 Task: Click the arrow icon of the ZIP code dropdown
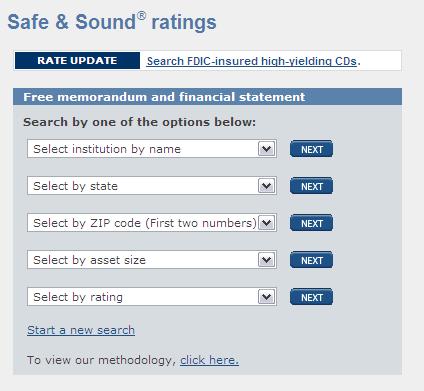267,223
